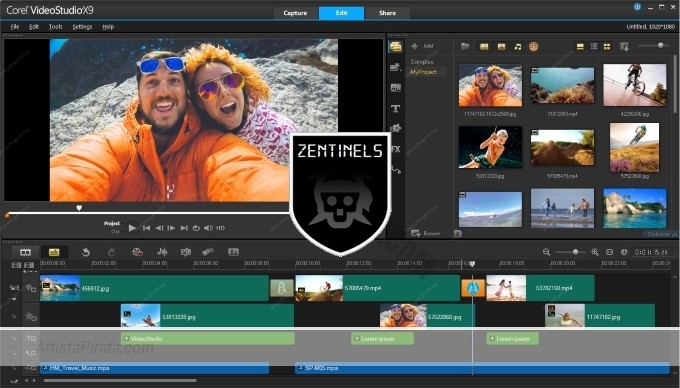Click the Sort clips in library icon

tap(624, 46)
